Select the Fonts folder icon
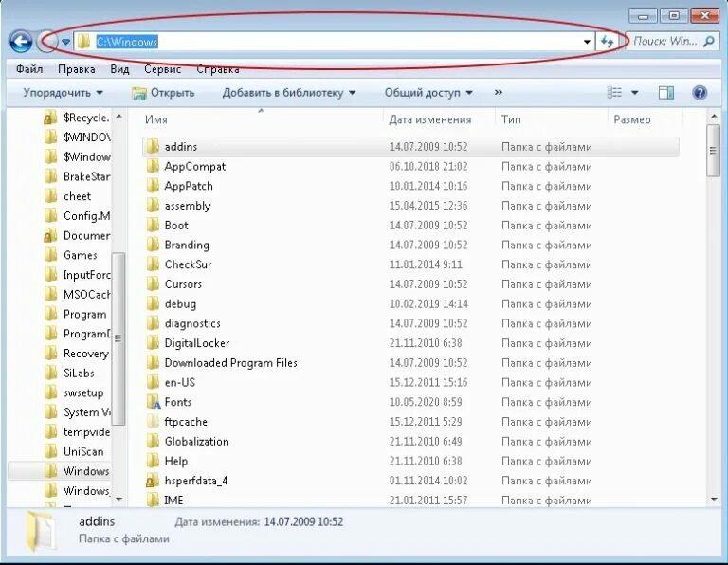Image resolution: width=728 pixels, height=565 pixels. coord(154,402)
